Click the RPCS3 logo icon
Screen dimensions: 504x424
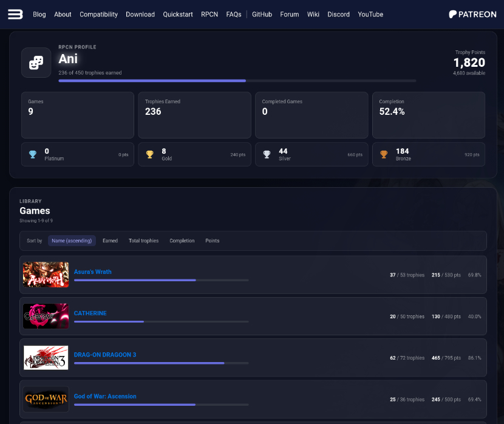(15, 15)
